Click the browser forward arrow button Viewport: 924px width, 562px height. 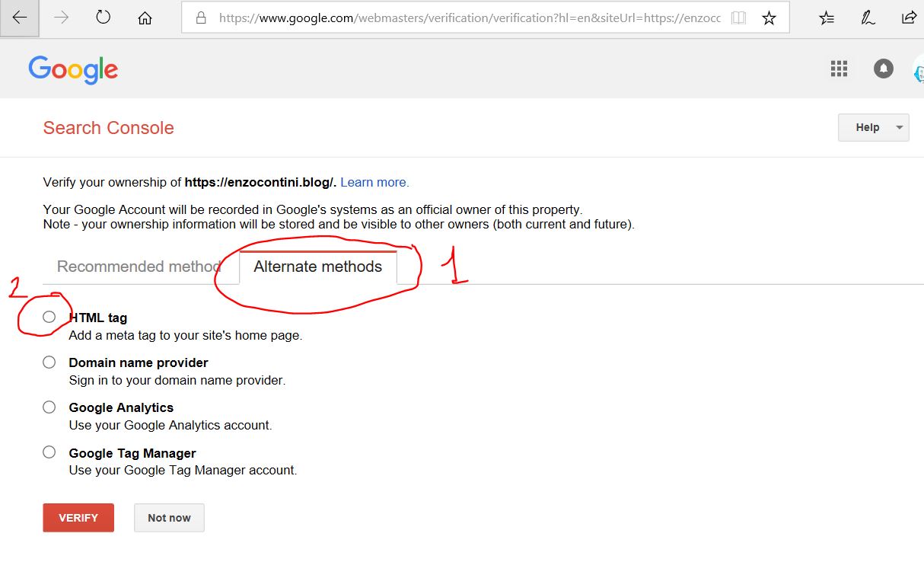62,18
